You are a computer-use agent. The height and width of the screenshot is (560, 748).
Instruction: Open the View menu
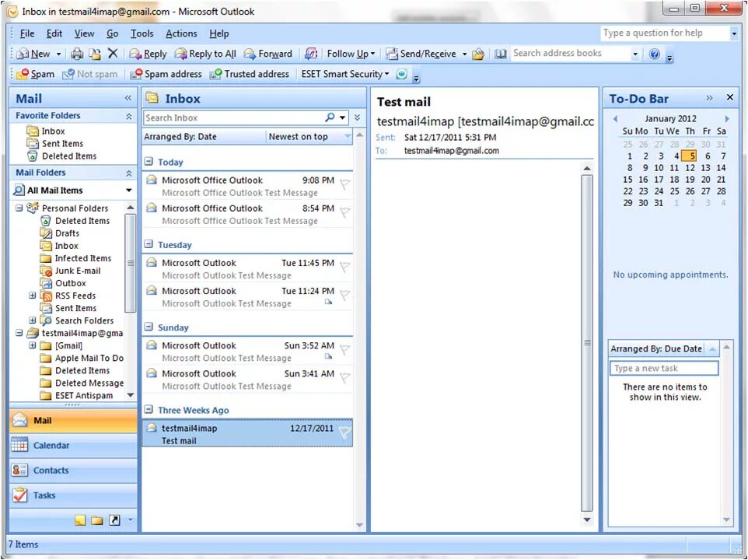[84, 33]
